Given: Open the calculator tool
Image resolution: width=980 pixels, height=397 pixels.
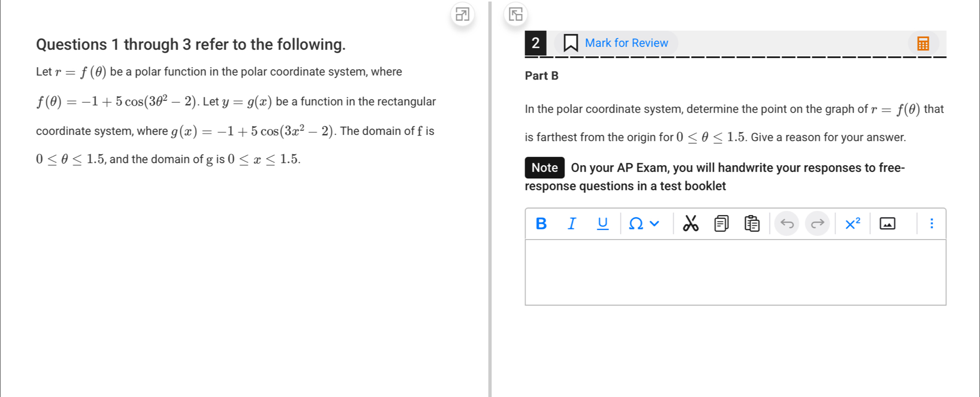Looking at the screenshot, I should click(x=923, y=44).
